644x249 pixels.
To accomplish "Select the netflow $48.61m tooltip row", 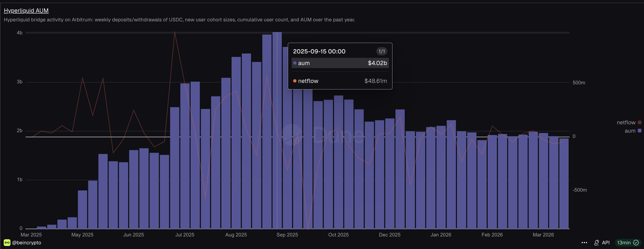I will (x=340, y=81).
